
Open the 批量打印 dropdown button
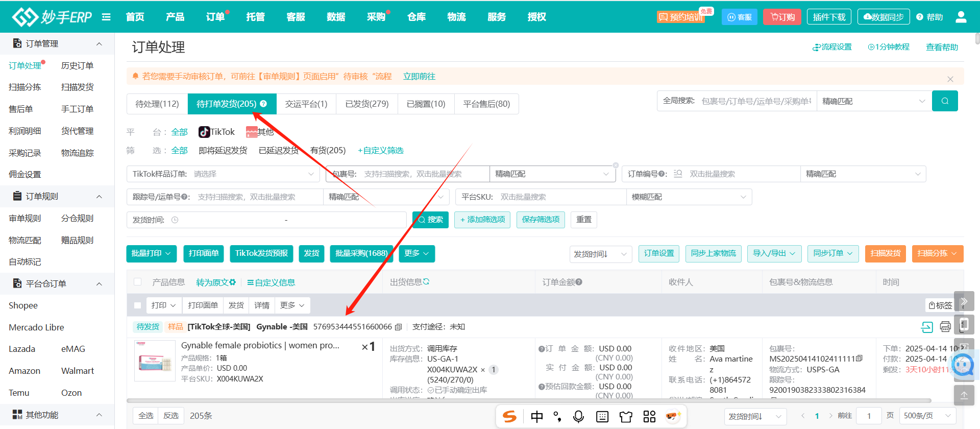click(152, 253)
